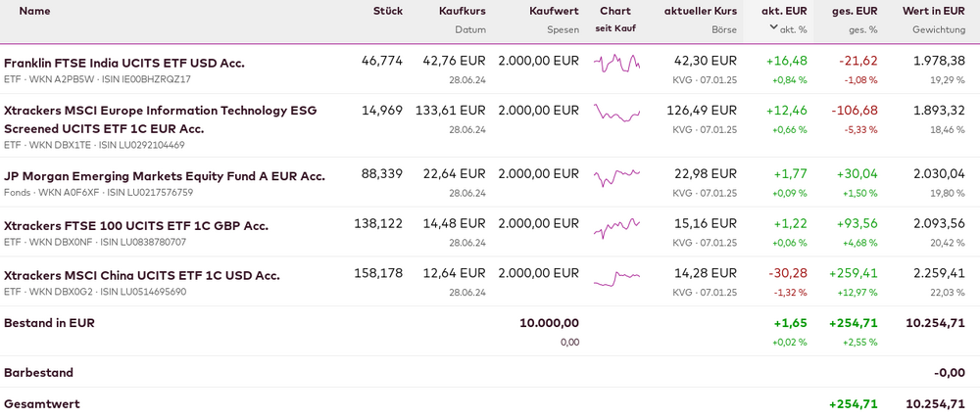
Task: Open Franklin FTSE India UCITS ETF details
Action: coord(124,63)
